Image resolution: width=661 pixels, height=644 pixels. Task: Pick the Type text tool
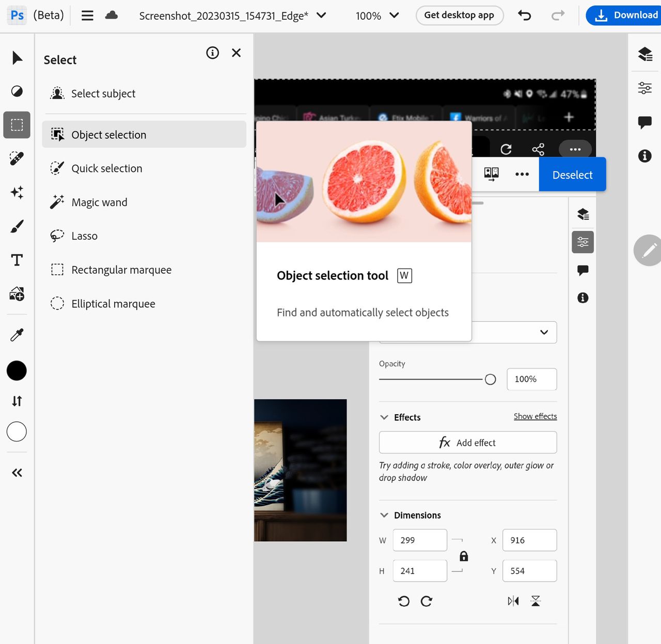click(17, 260)
